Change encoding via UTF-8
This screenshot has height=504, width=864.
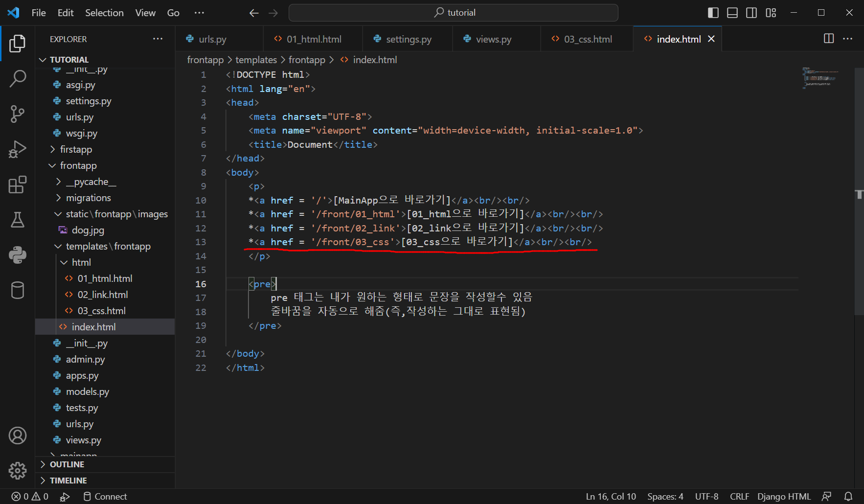click(x=706, y=496)
